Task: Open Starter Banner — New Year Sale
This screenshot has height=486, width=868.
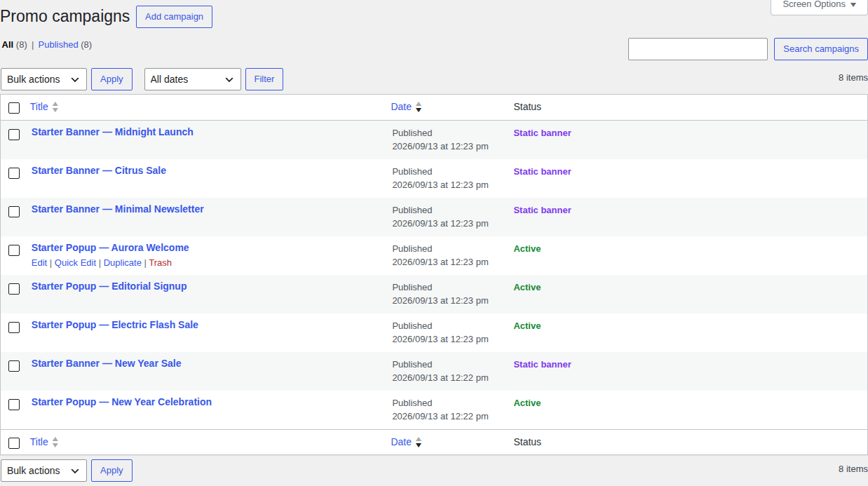Action: coord(107,363)
